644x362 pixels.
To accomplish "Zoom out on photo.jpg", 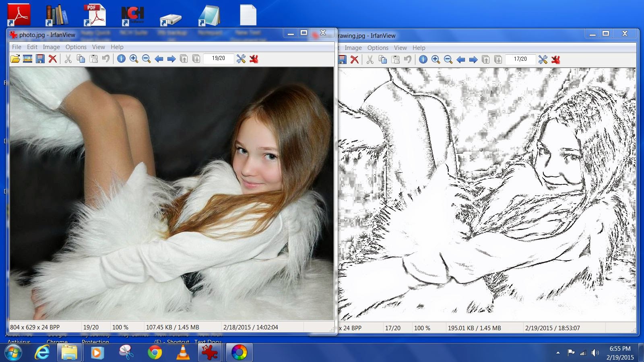I will tap(147, 59).
